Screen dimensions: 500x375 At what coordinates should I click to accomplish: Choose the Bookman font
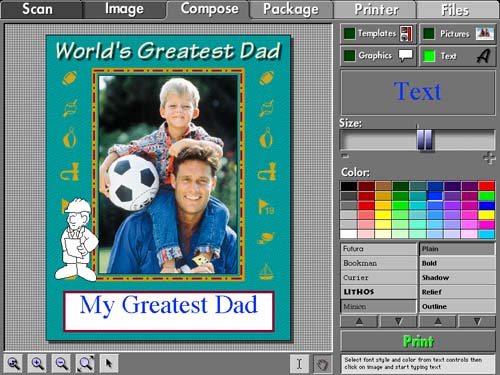(x=378, y=263)
